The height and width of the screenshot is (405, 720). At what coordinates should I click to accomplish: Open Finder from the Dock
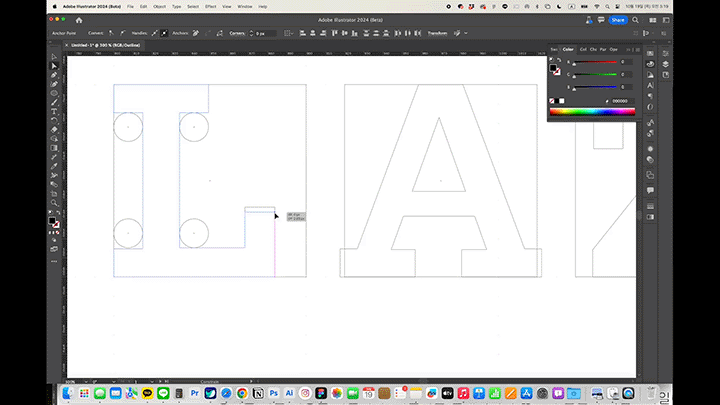[x=68, y=394]
